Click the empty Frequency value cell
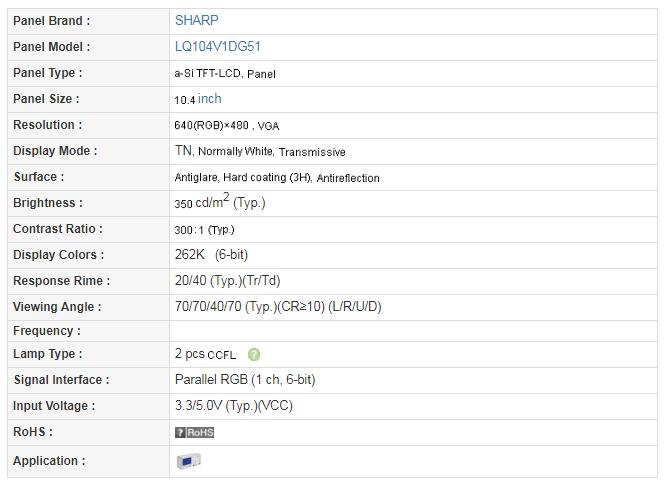This screenshot has height=495, width=666. [413, 331]
